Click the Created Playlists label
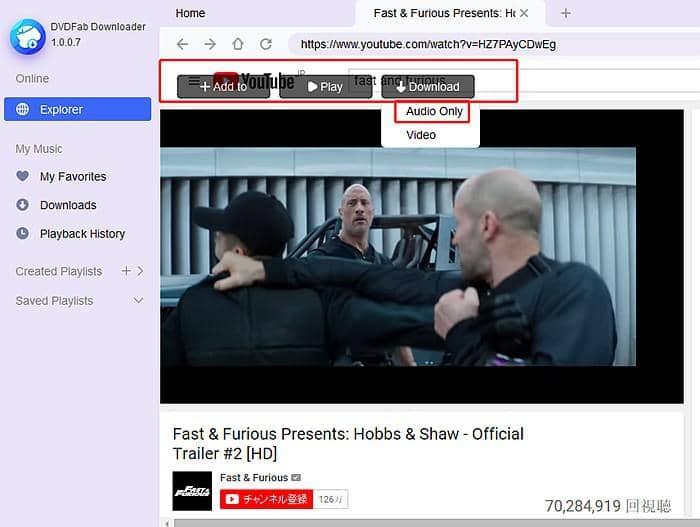Screen dimensions: 700x527 pyautogui.click(x=58, y=271)
